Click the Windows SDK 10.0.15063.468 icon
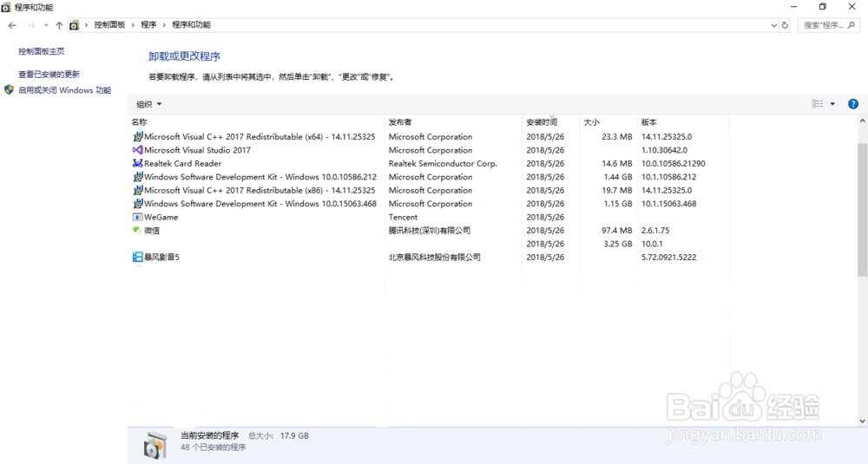This screenshot has height=464, width=868. (138, 203)
